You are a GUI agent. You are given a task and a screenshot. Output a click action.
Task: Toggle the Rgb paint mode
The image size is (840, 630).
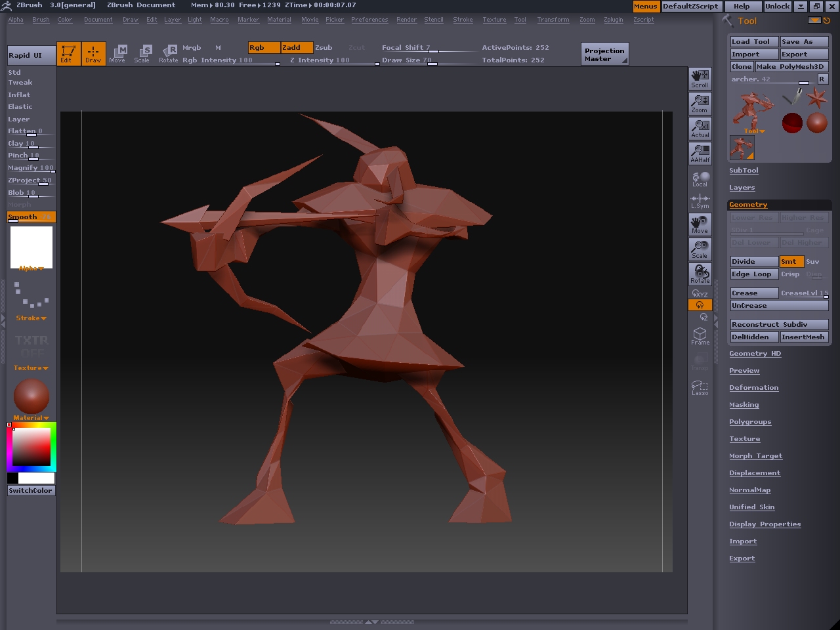pos(264,47)
